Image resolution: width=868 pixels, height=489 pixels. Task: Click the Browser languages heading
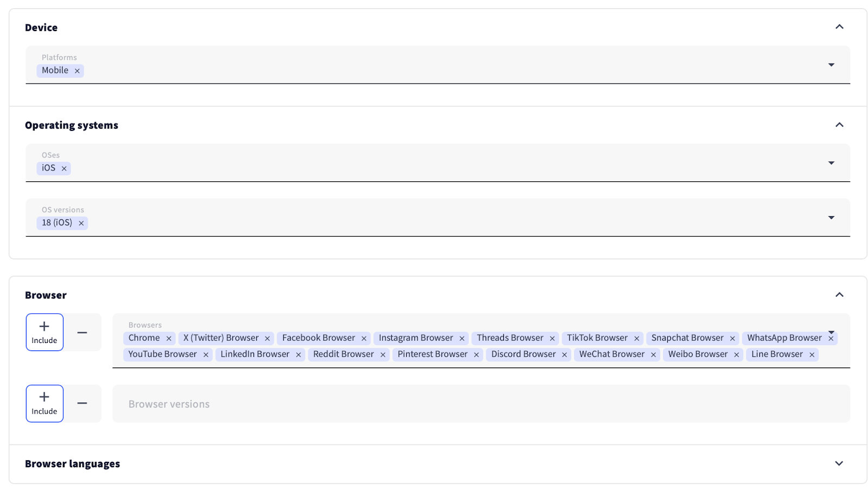pyautogui.click(x=72, y=464)
